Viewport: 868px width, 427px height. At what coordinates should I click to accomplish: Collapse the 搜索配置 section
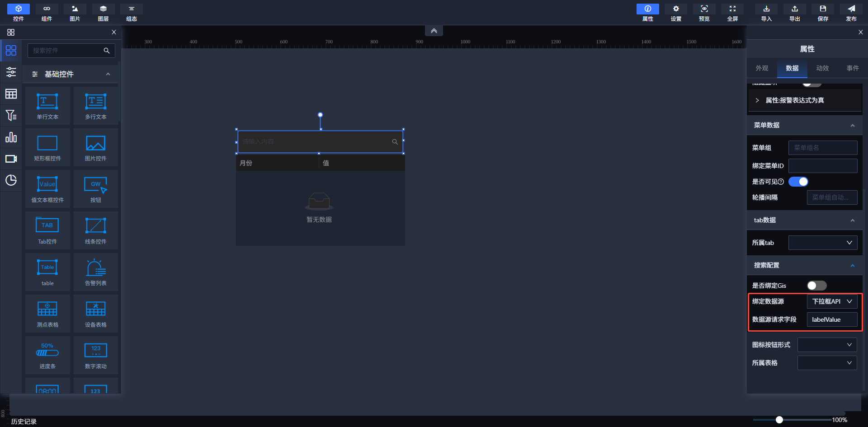853,266
